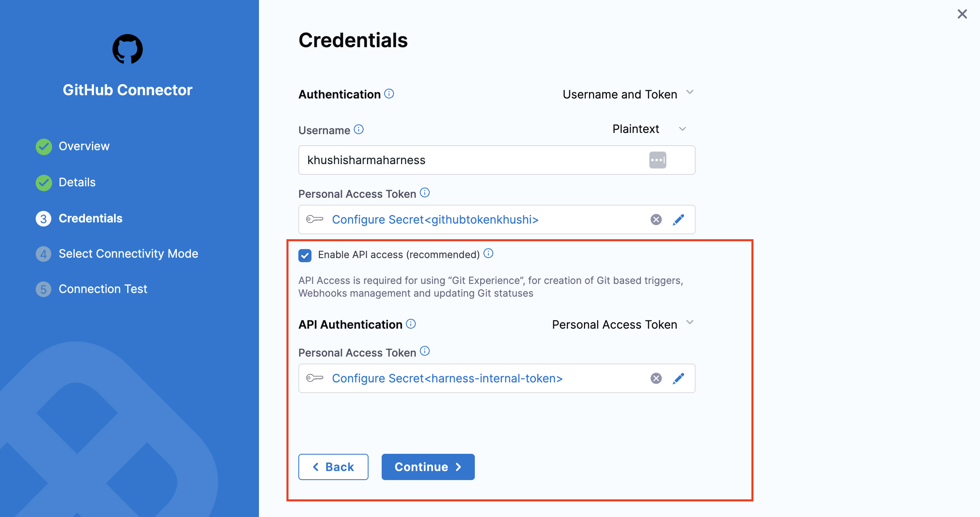
Task: Click the info icon beside Username label
Action: coord(359,130)
